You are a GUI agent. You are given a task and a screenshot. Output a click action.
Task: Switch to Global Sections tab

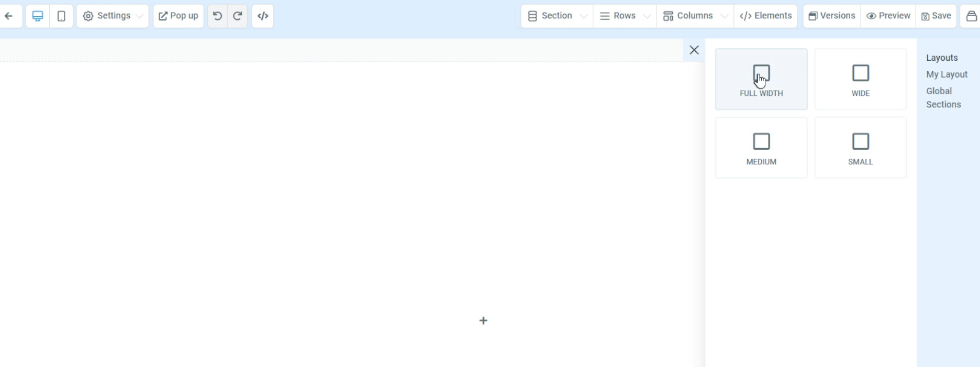point(943,97)
